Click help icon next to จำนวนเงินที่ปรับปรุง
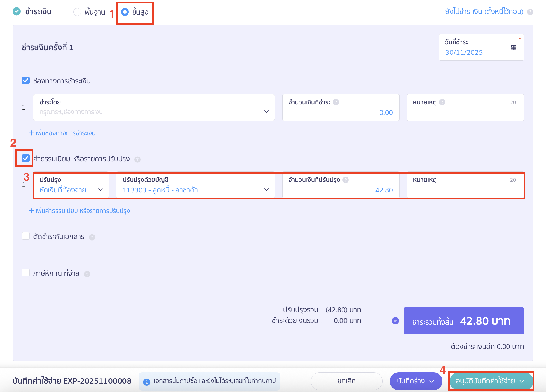 pyautogui.click(x=345, y=180)
